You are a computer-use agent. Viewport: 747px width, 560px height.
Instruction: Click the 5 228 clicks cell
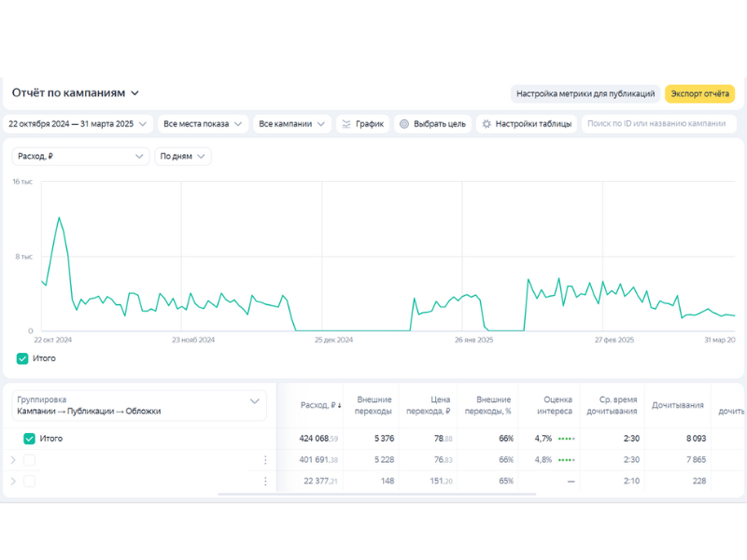pyautogui.click(x=384, y=460)
